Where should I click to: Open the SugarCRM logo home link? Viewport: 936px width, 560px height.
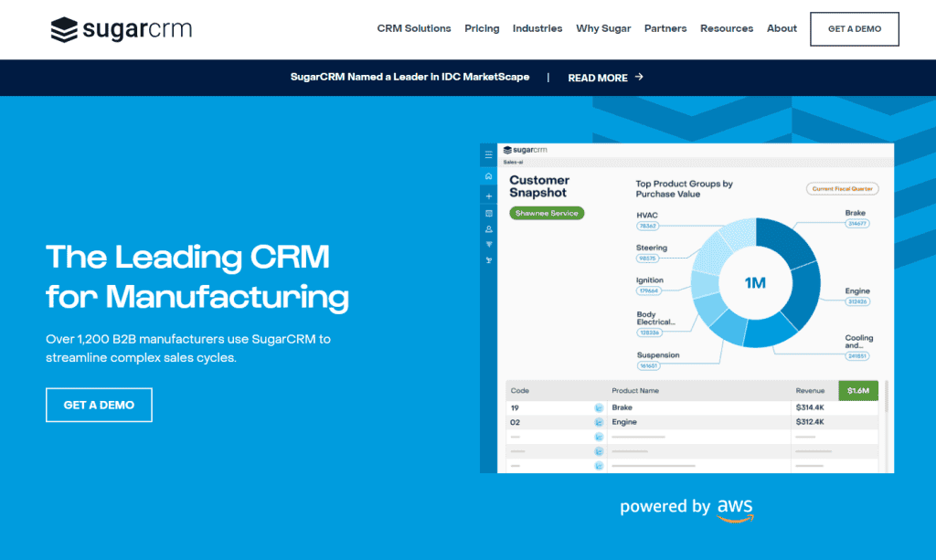click(x=122, y=29)
